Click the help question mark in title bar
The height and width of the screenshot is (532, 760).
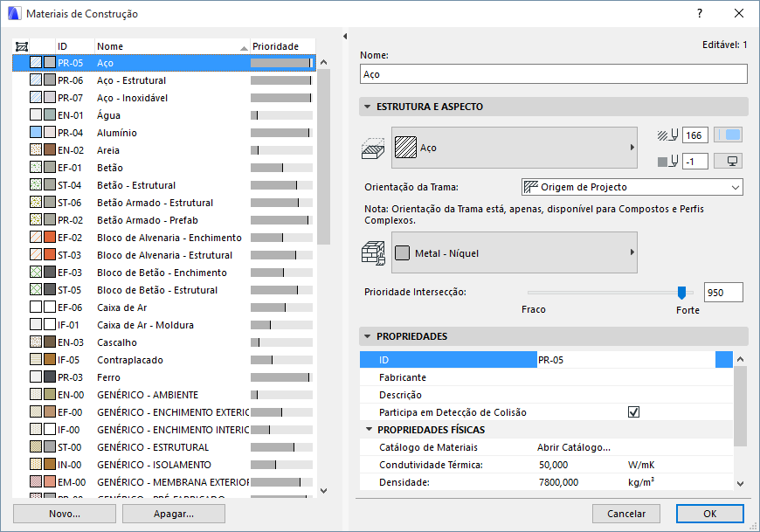click(x=700, y=14)
